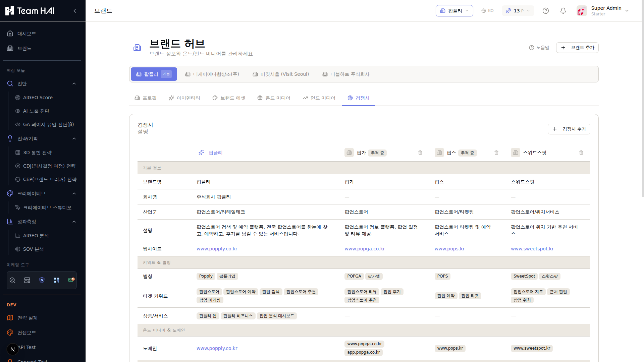Image resolution: width=644 pixels, height=362 pixels.
Task: Collapse the 전략/기획 sidebar section
Action: coord(74,138)
